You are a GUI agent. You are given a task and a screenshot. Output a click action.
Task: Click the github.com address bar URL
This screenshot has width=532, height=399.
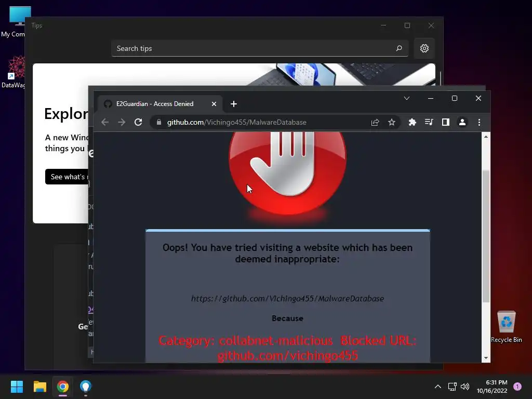(236, 122)
